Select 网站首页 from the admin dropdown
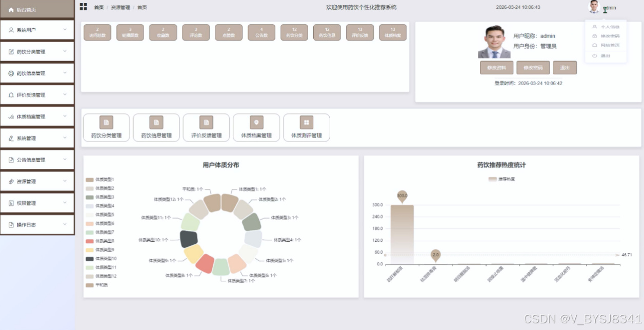644x330 pixels. pyautogui.click(x=606, y=45)
